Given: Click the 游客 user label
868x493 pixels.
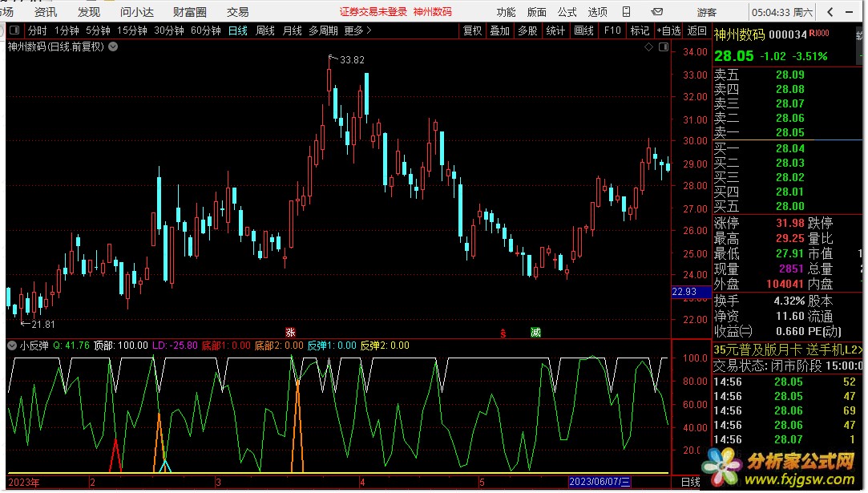Looking at the screenshot, I should coord(706,12).
